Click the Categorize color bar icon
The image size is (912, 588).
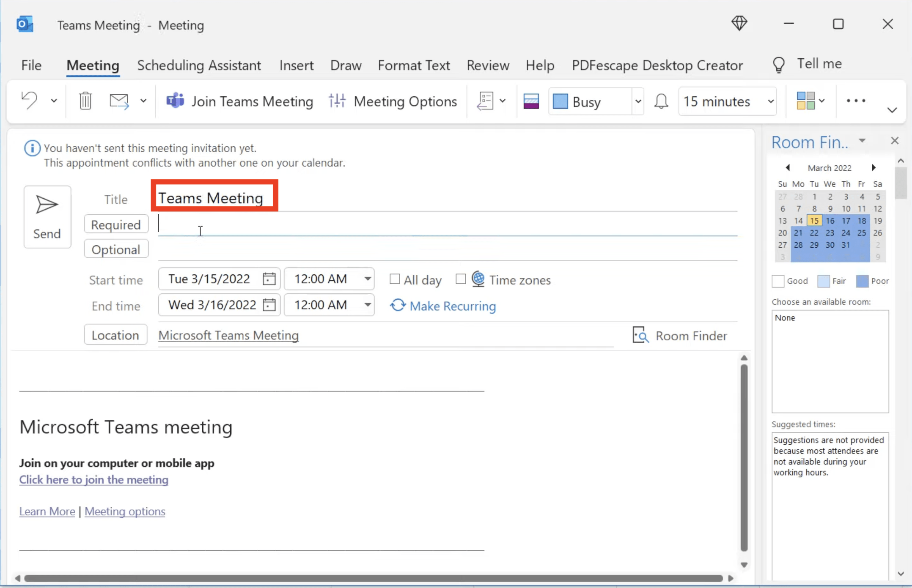pyautogui.click(x=531, y=101)
